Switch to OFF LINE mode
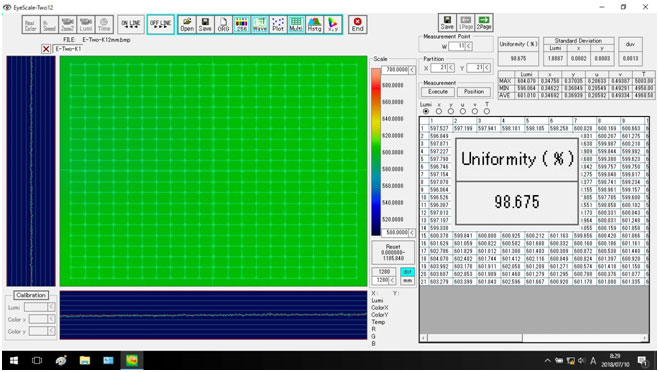This screenshot has width=659, height=372. pyautogui.click(x=161, y=24)
